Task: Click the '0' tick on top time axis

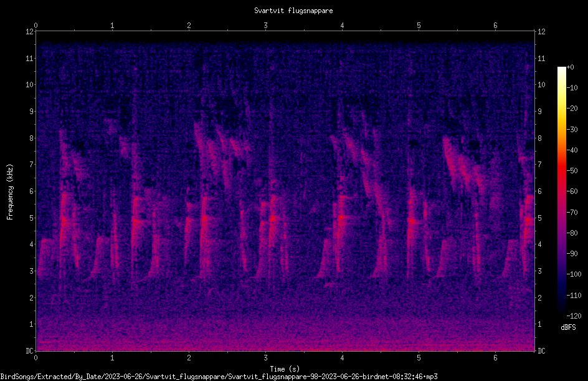Action: click(36, 26)
